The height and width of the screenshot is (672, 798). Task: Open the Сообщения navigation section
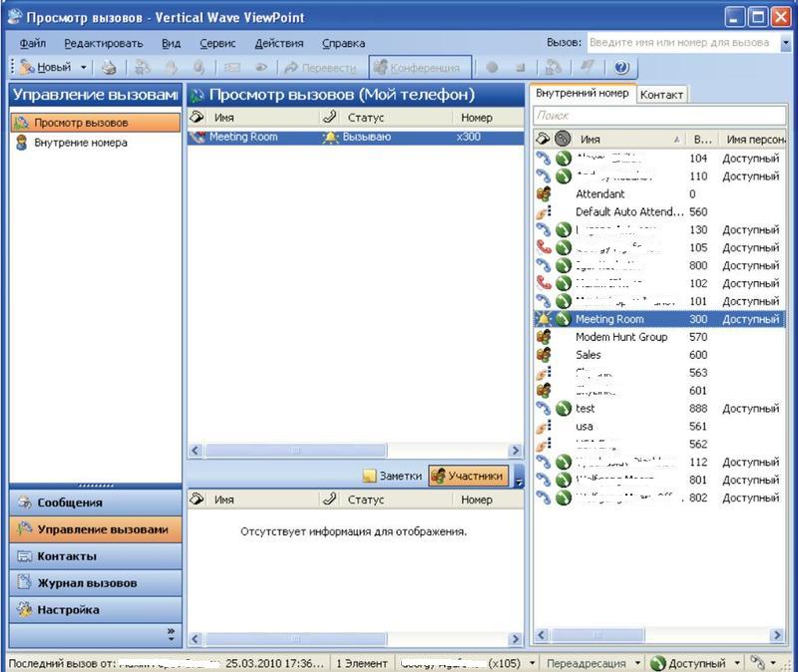pyautogui.click(x=70, y=504)
